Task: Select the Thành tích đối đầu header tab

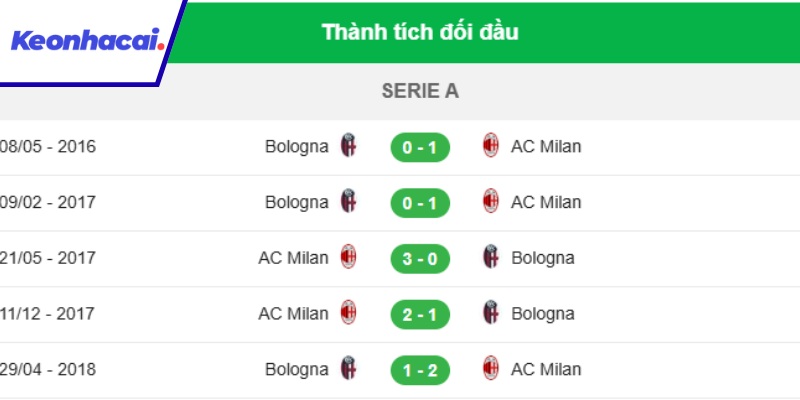Action: coord(420,32)
